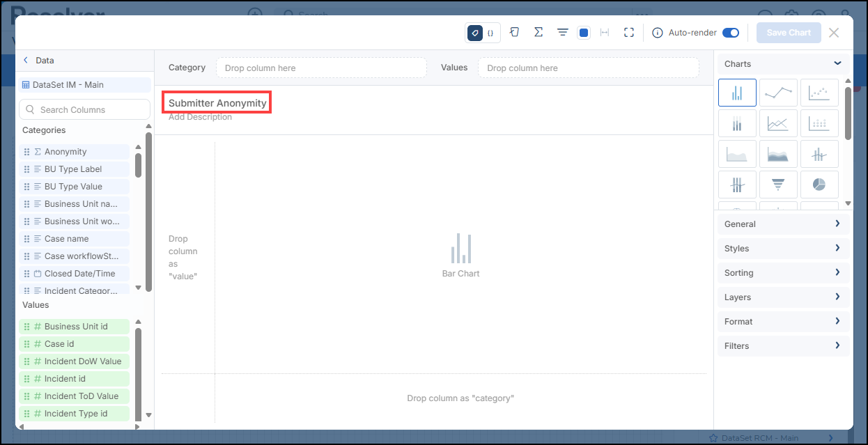The height and width of the screenshot is (445, 868).
Task: Select the Case id value column
Action: pos(74,344)
